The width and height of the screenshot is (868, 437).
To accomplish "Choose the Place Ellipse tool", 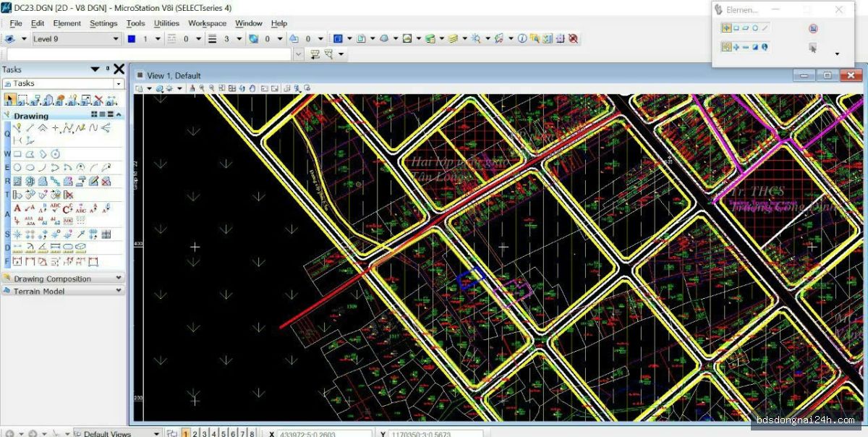I will click(x=30, y=167).
